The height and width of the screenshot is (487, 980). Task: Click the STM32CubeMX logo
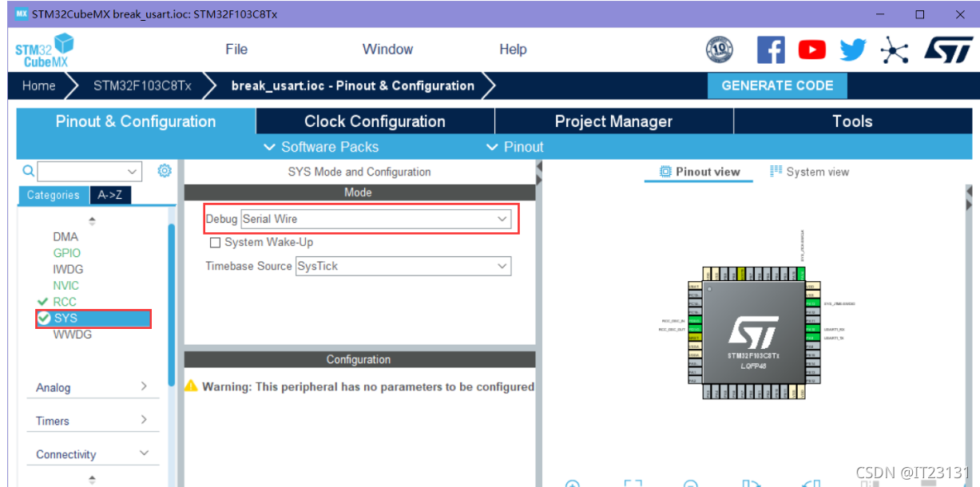tap(44, 50)
